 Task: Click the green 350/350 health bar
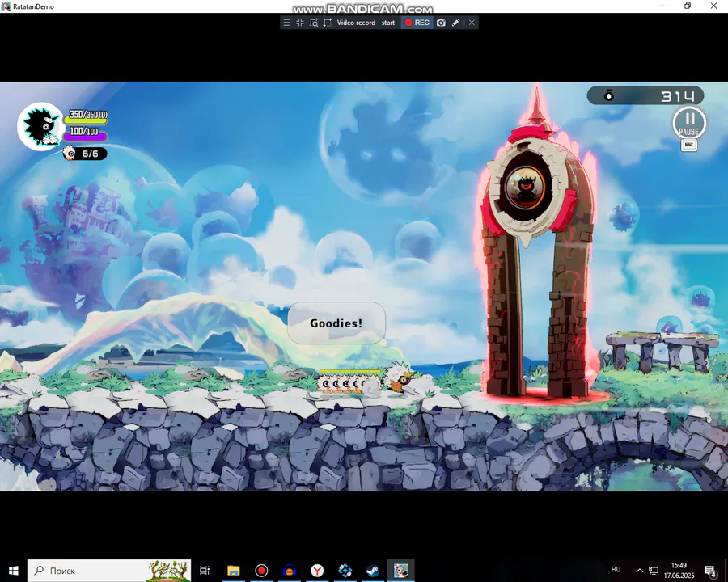pos(86,120)
